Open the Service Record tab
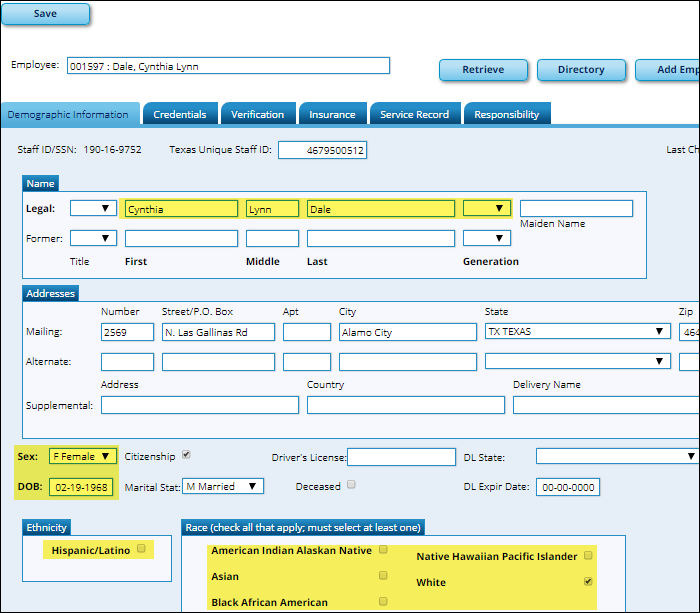The height and width of the screenshot is (613, 700). [415, 114]
